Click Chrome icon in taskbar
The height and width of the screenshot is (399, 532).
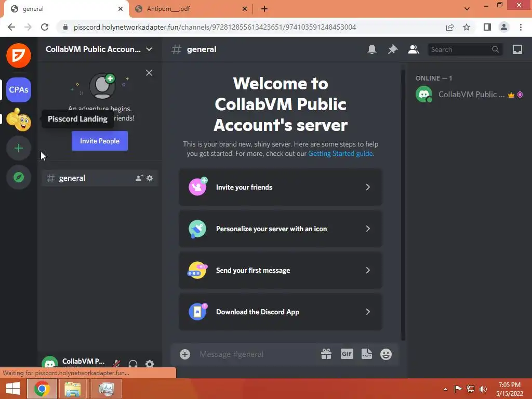(x=42, y=389)
